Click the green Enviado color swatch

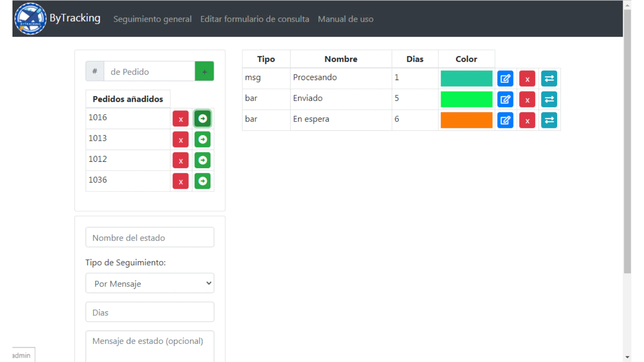click(466, 99)
